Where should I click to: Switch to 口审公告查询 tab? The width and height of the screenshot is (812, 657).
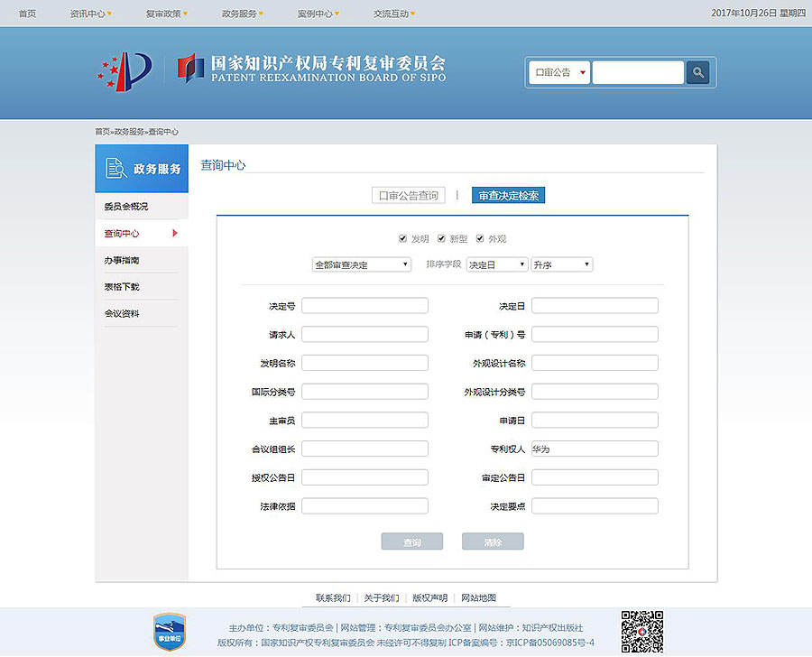(409, 195)
